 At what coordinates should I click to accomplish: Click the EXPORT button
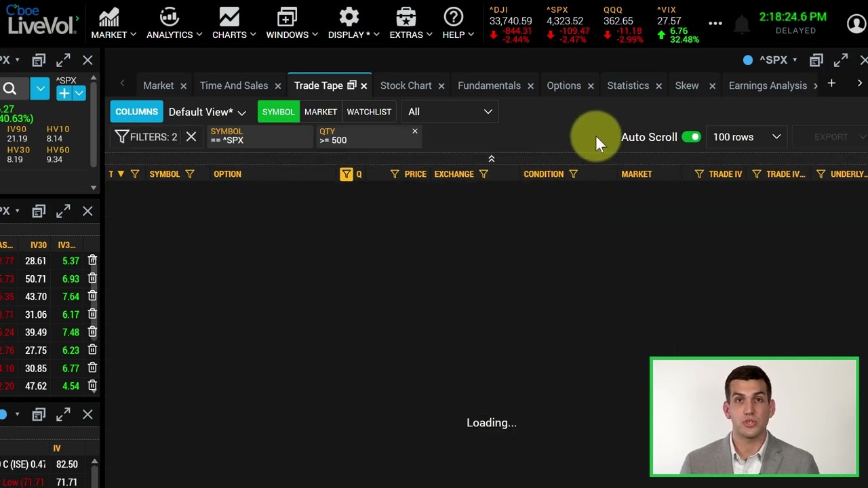[831, 137]
